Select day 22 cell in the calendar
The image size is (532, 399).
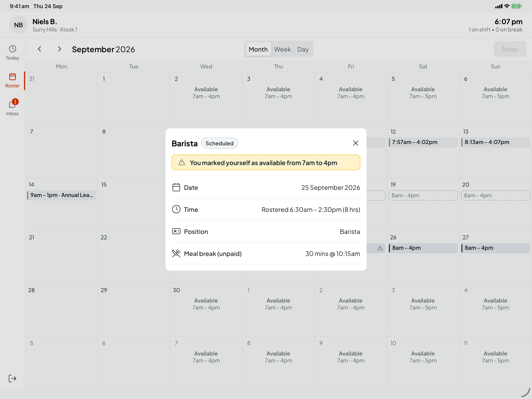pos(134,257)
